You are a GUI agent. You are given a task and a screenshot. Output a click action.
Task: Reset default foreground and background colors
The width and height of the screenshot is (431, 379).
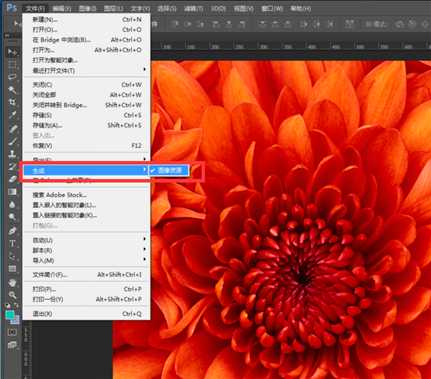(x=8, y=305)
